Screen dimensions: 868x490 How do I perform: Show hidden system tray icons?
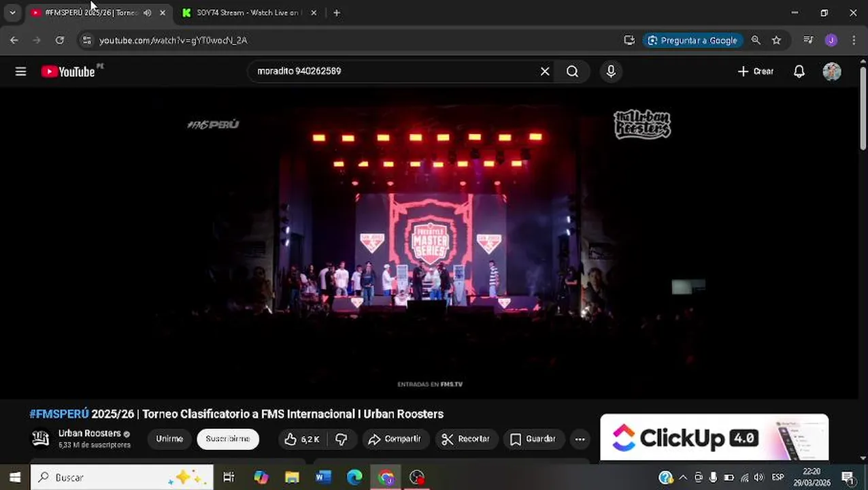tap(683, 477)
